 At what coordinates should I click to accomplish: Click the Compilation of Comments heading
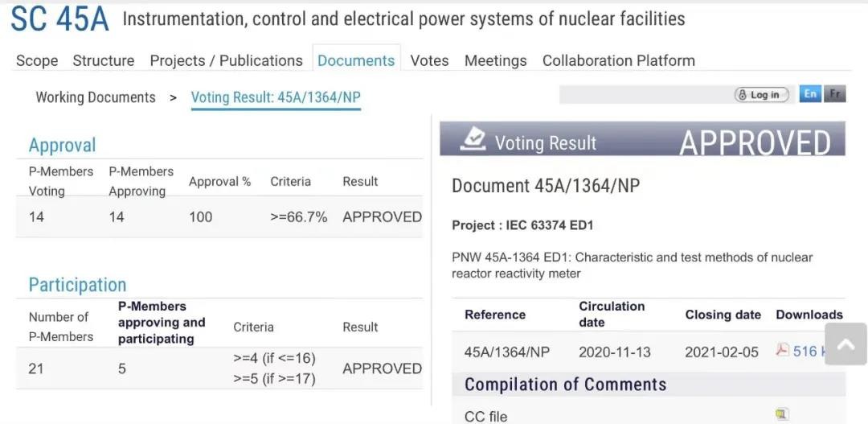(565, 385)
